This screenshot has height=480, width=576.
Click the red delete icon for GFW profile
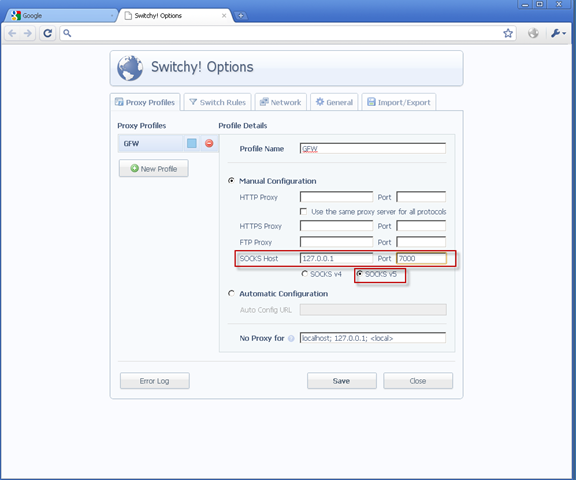pyautogui.click(x=209, y=143)
